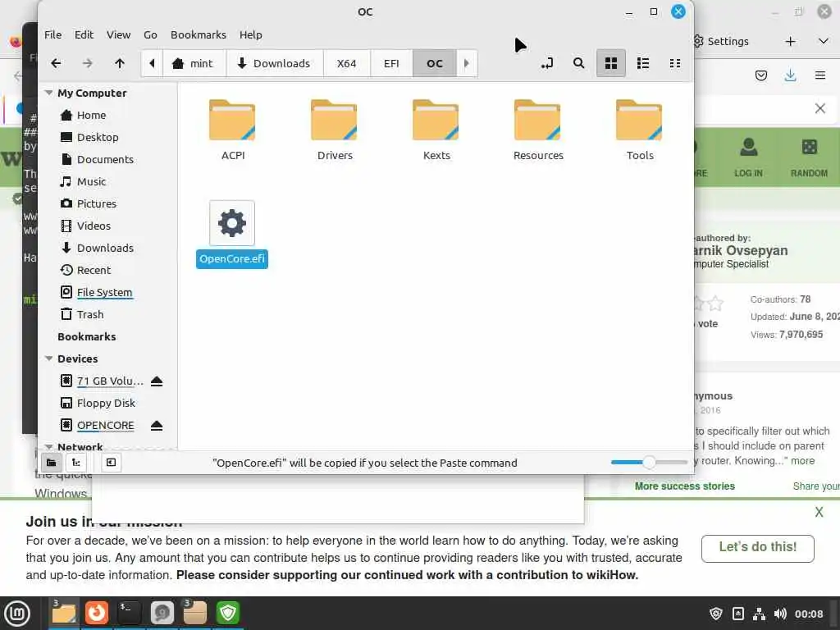The height and width of the screenshot is (630, 840).
Task: Open the View menu
Action: pos(118,34)
